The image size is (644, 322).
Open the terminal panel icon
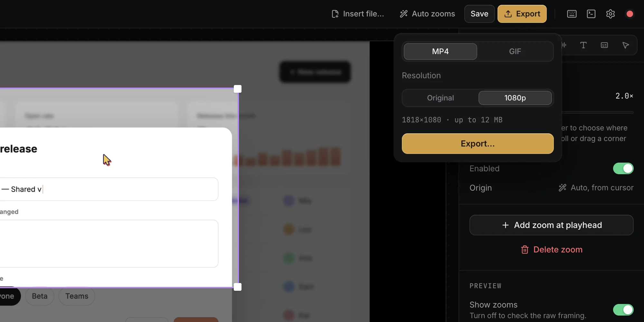click(x=591, y=14)
